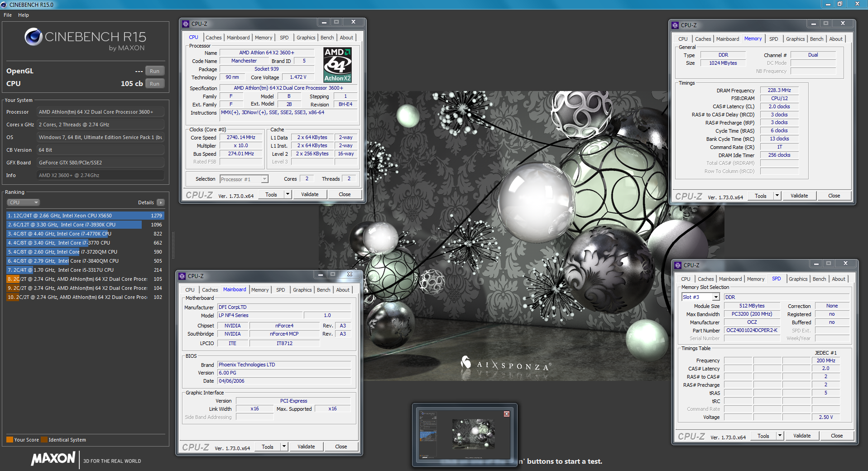Click DRAM Frequency 228.3 MHz value
The width and height of the screenshot is (868, 471).
coord(779,91)
